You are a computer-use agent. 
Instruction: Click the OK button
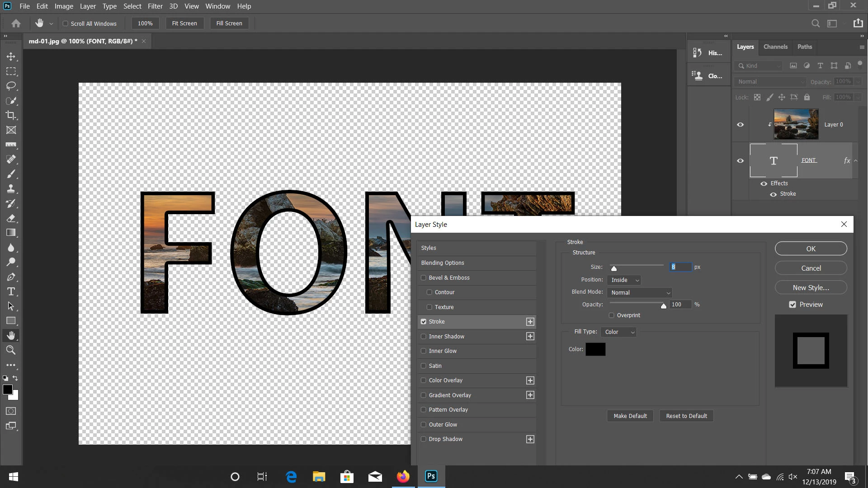point(811,249)
